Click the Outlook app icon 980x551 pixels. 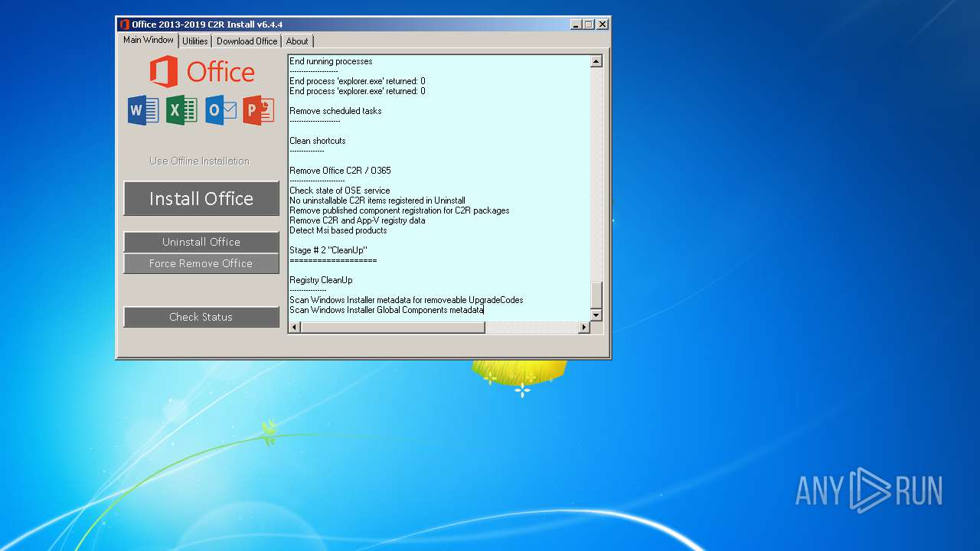220,111
